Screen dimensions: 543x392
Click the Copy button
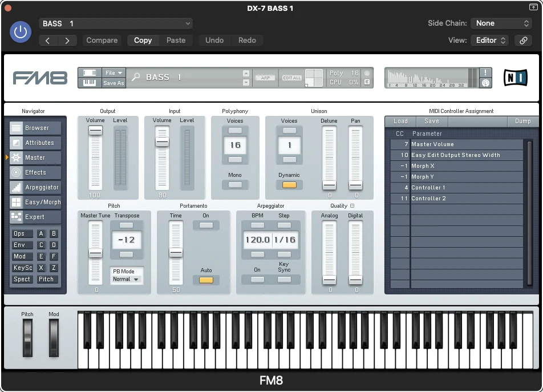(x=143, y=41)
